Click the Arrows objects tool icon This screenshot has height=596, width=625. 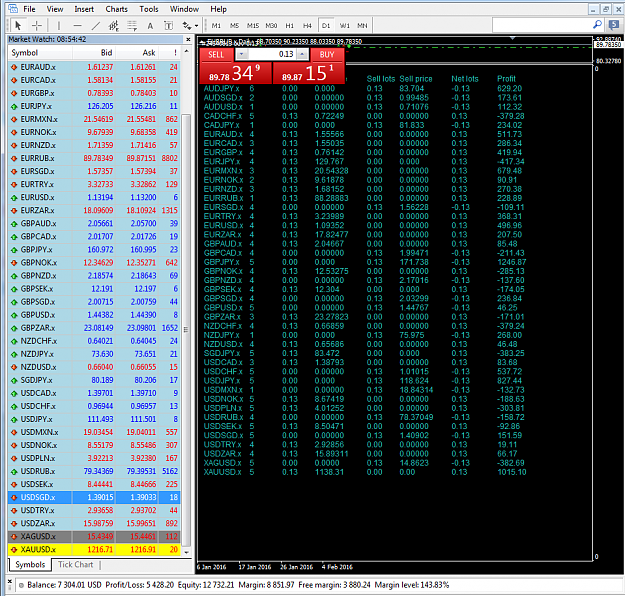coord(187,26)
